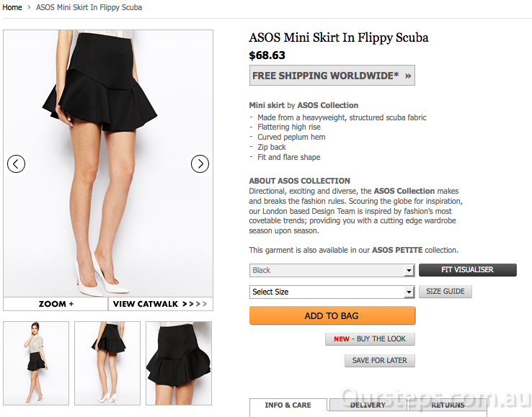Switch to the Info & Care tab

point(288,405)
